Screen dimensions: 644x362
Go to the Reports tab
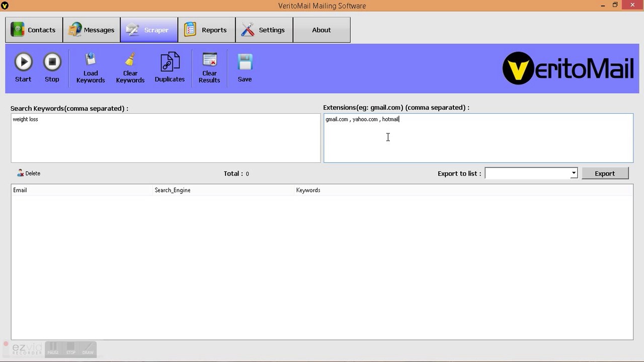point(206,30)
